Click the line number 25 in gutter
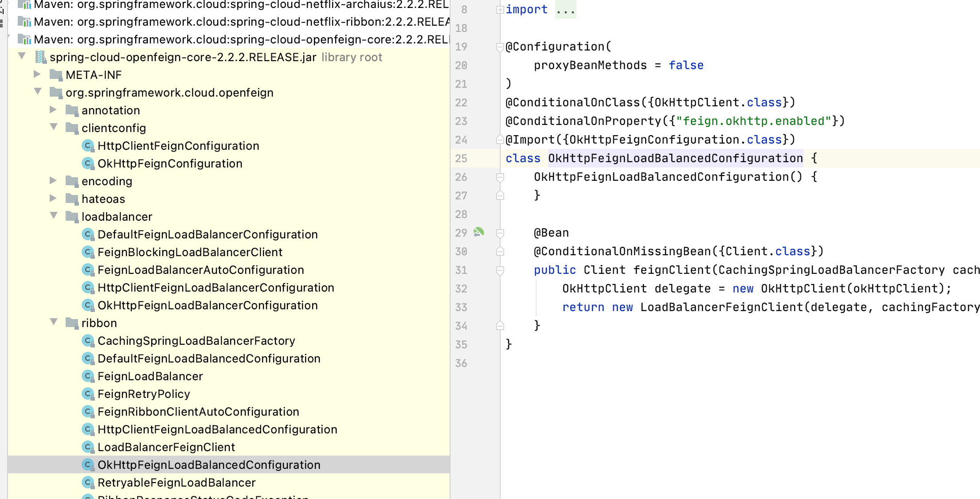Screen dimensions: 980x499 pyautogui.click(x=461, y=158)
